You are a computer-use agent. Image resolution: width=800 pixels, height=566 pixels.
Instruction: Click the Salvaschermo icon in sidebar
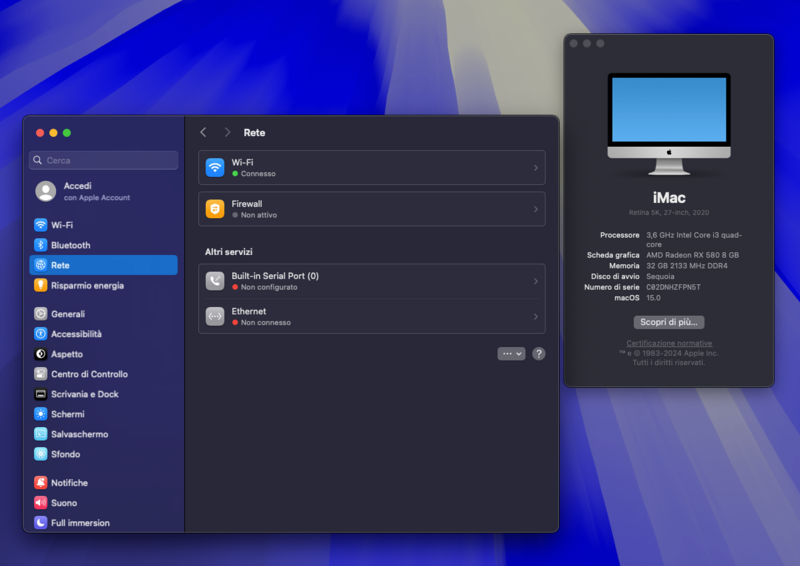point(40,434)
